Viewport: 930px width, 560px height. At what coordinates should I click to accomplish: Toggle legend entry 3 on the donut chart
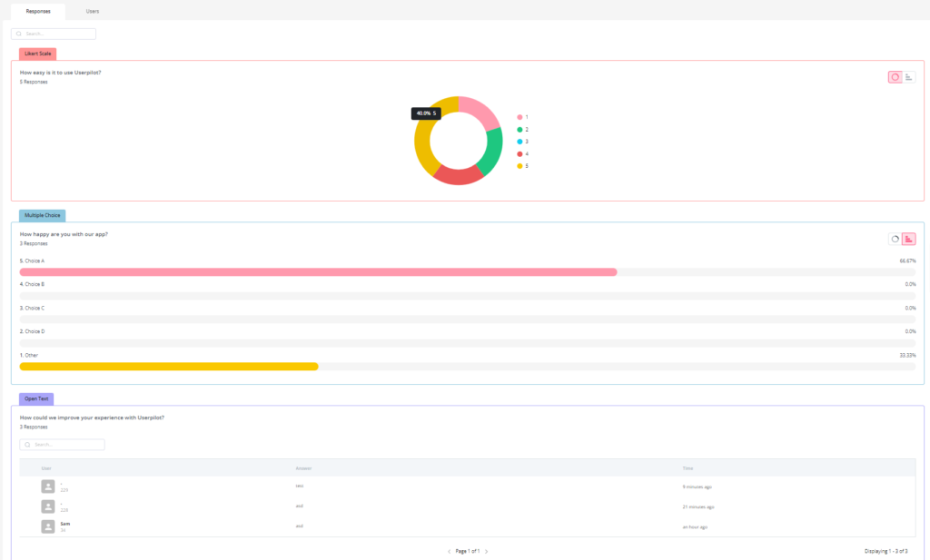520,141
